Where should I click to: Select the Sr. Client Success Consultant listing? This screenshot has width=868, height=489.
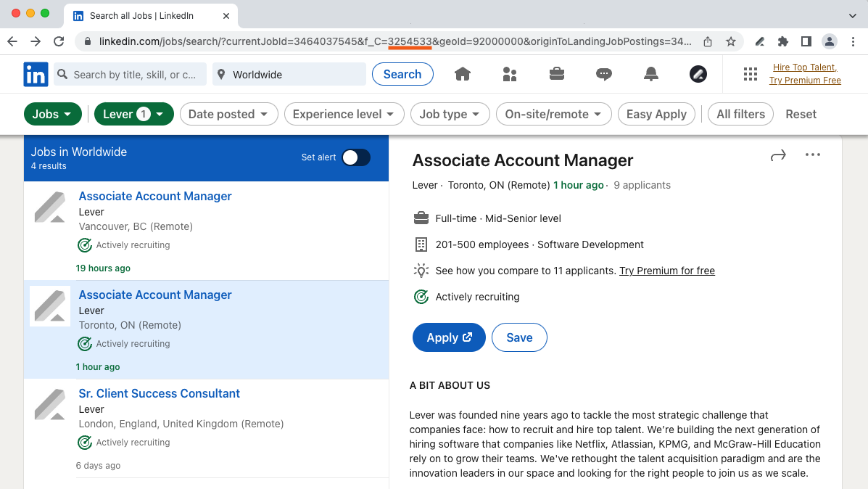(159, 393)
